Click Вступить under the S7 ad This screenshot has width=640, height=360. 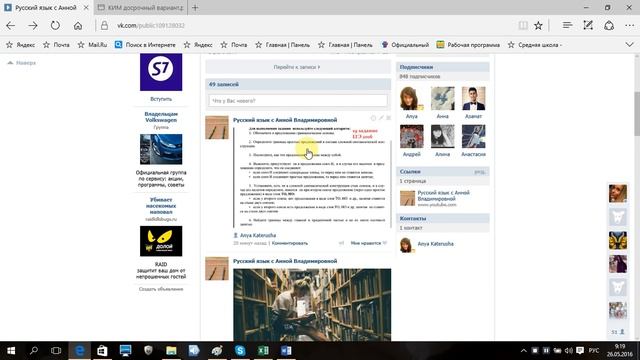point(161,99)
